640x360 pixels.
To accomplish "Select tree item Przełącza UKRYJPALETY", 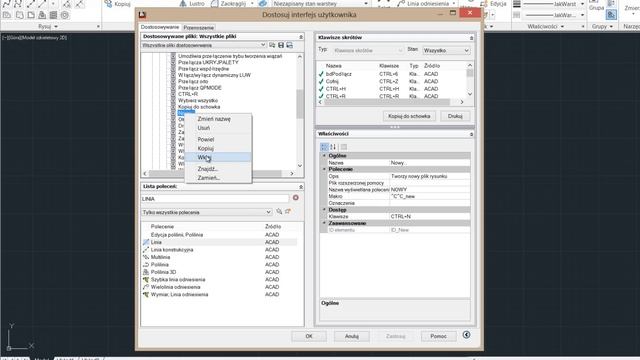I will pos(208,62).
